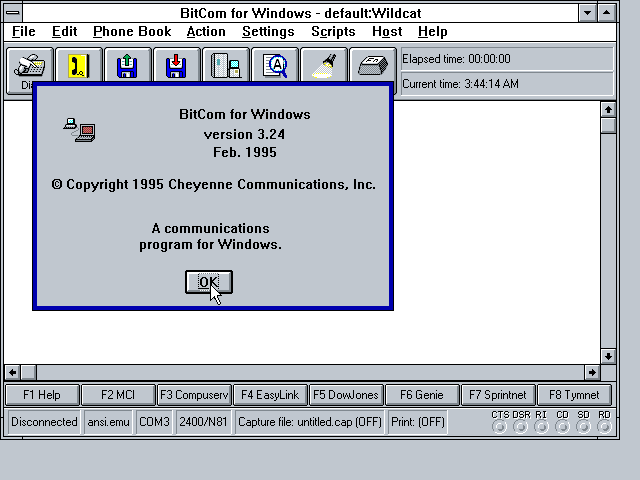Click the vertical scrollbar up arrow
Image resolution: width=640 pixels, height=480 pixels.
608,109
